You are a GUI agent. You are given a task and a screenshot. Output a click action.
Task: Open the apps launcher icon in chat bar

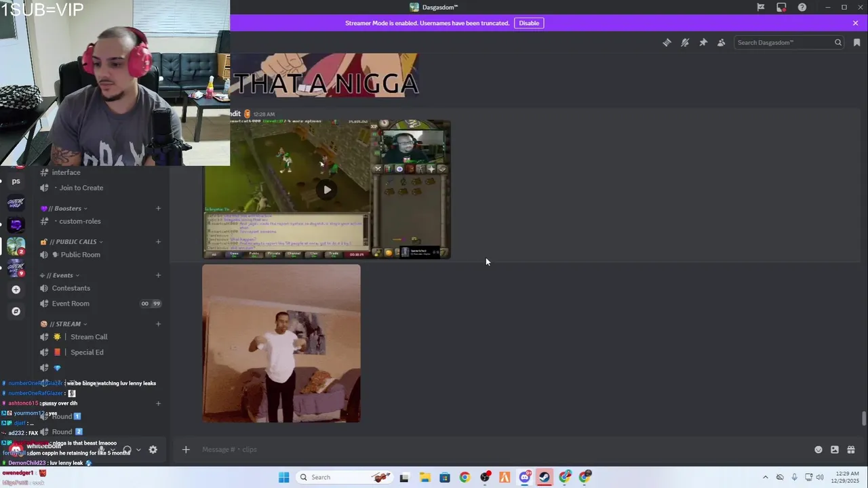[x=851, y=449]
